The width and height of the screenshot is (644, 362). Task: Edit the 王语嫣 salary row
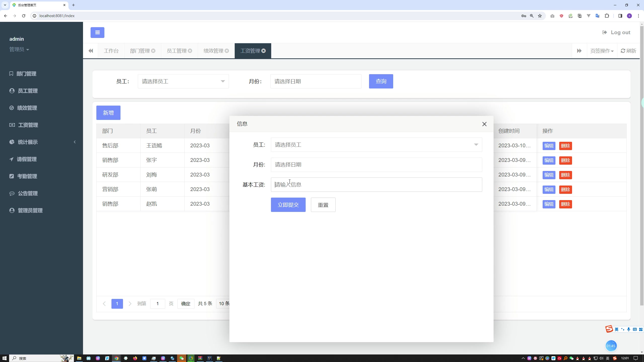click(549, 146)
